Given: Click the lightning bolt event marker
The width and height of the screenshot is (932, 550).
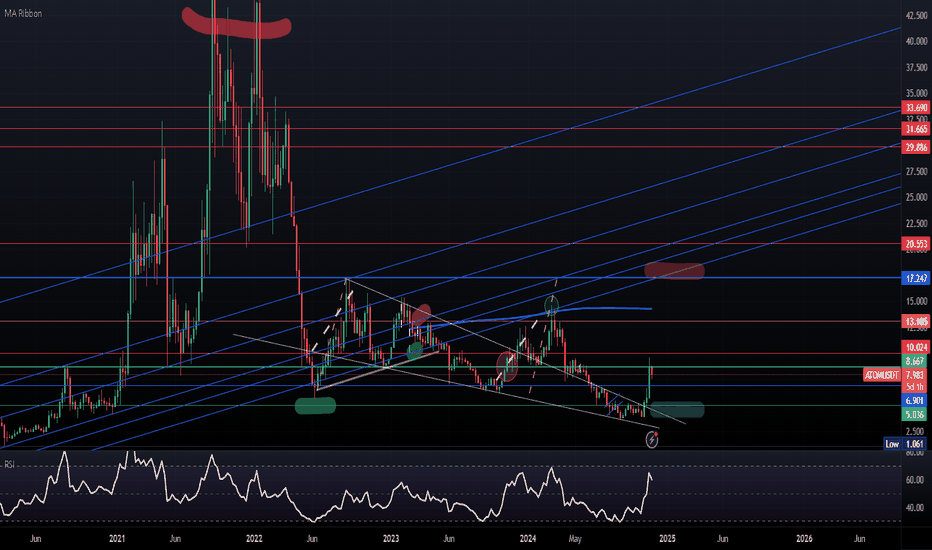Looking at the screenshot, I should 652,439.
